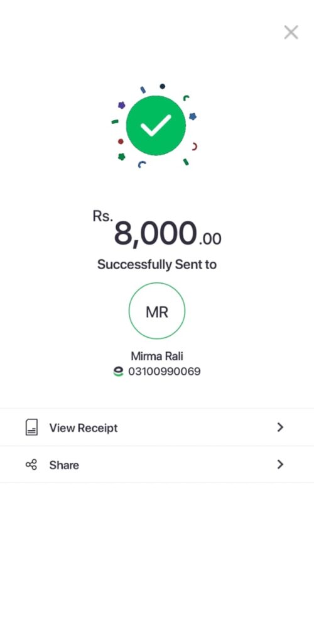Tap the Rs. currency label
Viewport: 314px width, 644px height.
(102, 216)
